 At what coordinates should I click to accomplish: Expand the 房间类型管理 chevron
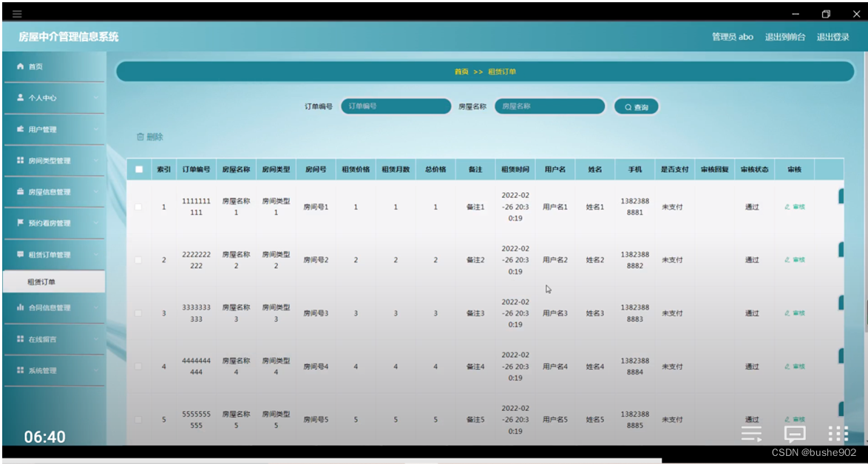point(96,161)
